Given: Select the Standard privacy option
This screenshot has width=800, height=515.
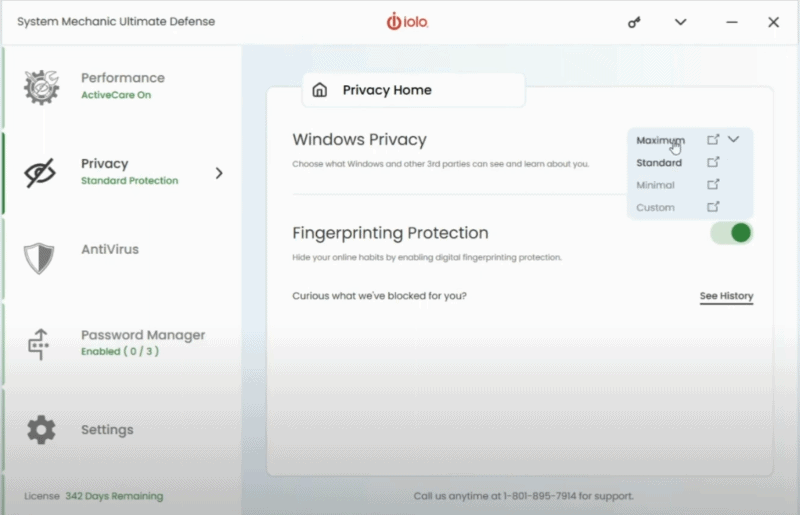Looking at the screenshot, I should point(659,163).
